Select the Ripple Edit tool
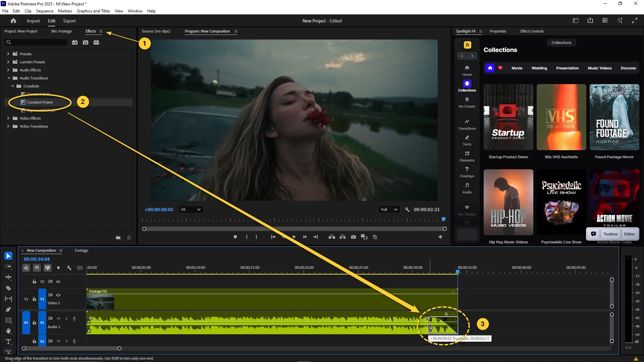Screen dimensions: 644x362 point(8,278)
